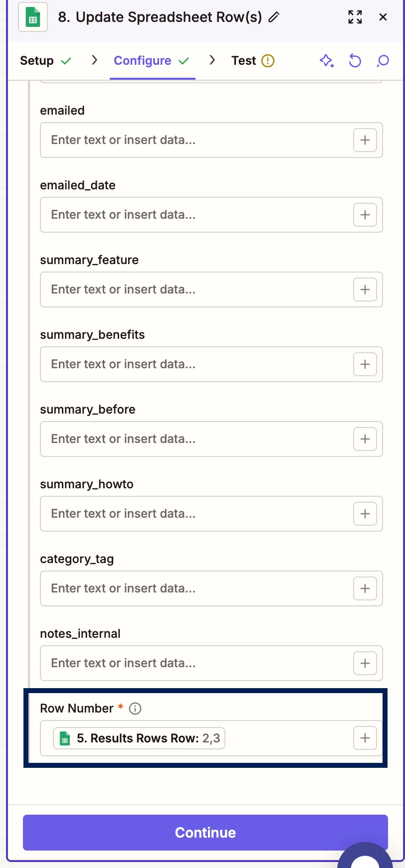
Task: Click the Google Sheets app icon in header
Action: click(x=33, y=17)
